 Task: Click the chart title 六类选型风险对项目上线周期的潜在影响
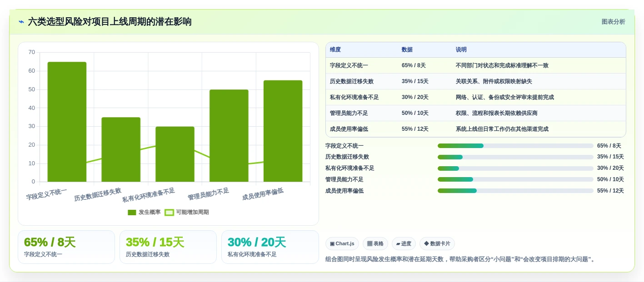coord(110,21)
